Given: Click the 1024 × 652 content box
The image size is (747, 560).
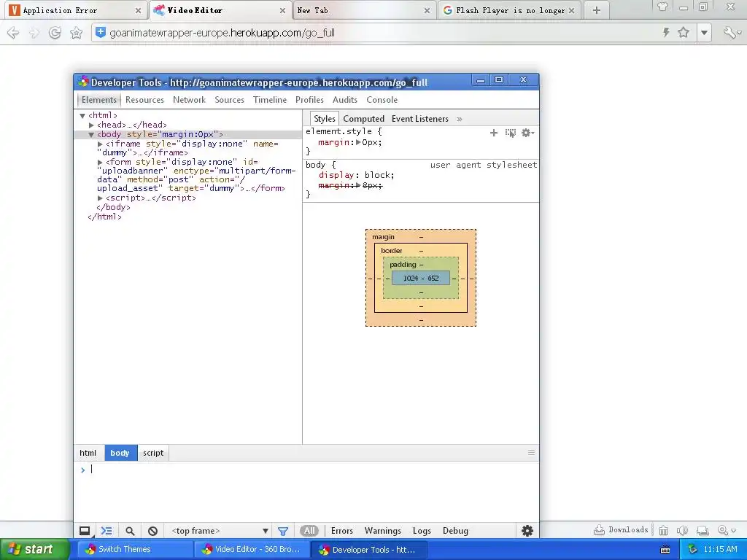Looking at the screenshot, I should (421, 278).
